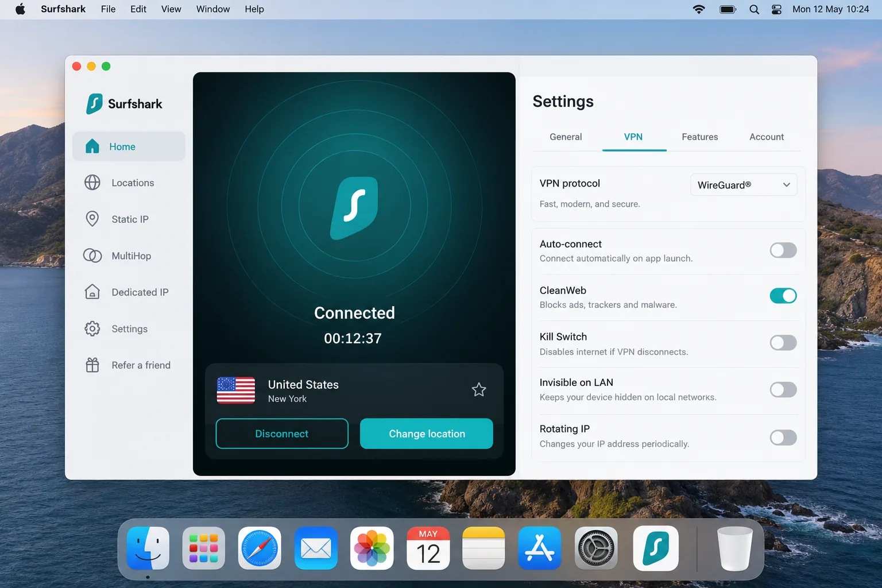Open the Features settings tab
Viewport: 882px width, 588px height.
700,137
